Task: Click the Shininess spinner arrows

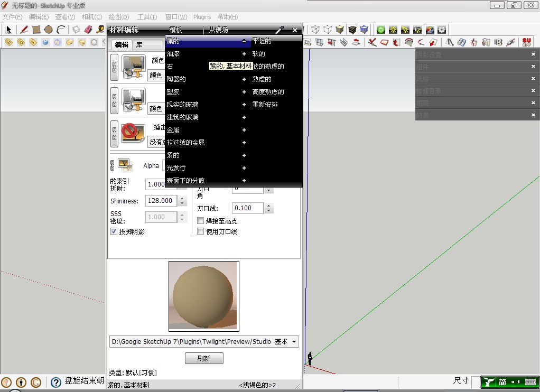Action: 182,200
